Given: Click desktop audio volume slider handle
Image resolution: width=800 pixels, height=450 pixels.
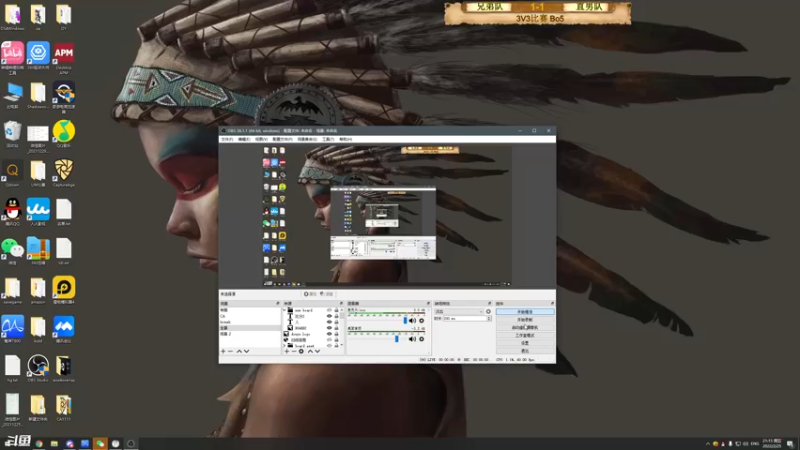Looking at the screenshot, I should [x=396, y=339].
